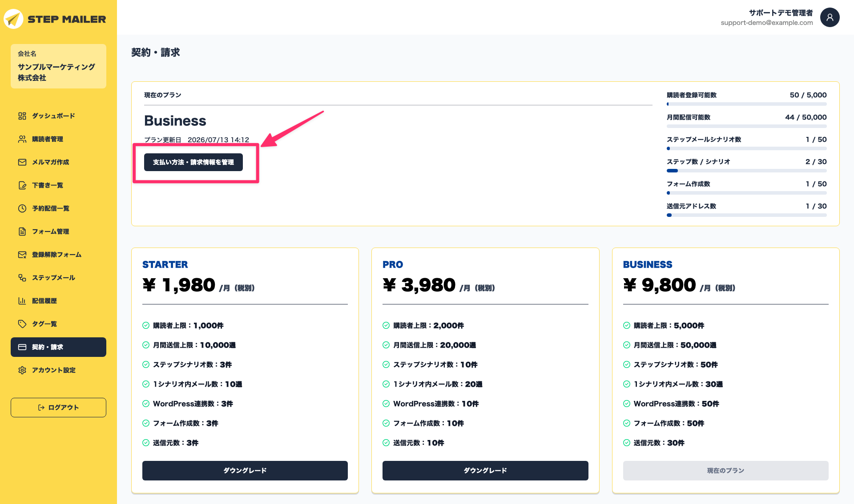Click the 予約配信一覧 clock icon
Image resolution: width=854 pixels, height=504 pixels.
(22, 208)
